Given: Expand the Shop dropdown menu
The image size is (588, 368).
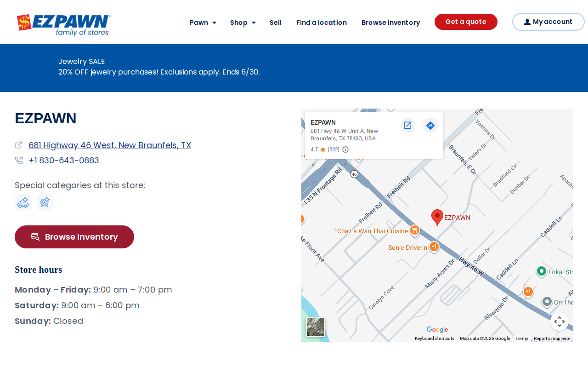Looking at the screenshot, I should pyautogui.click(x=243, y=23).
